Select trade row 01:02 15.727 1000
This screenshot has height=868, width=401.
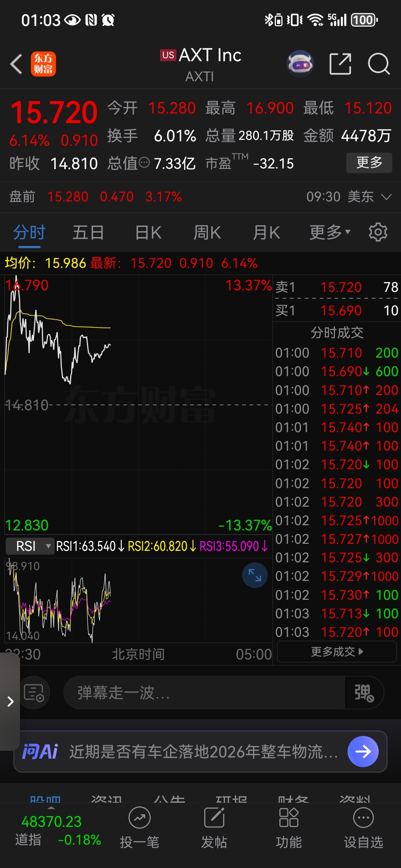[x=337, y=539]
